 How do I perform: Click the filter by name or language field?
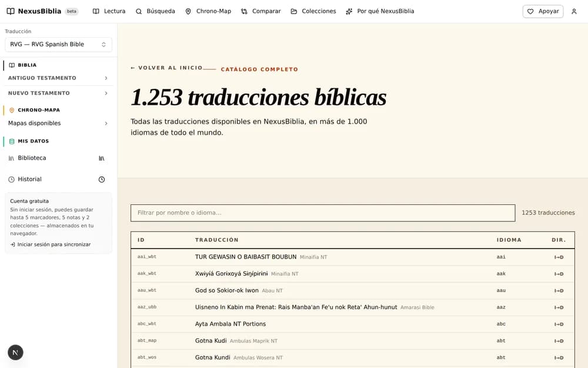pyautogui.click(x=323, y=213)
